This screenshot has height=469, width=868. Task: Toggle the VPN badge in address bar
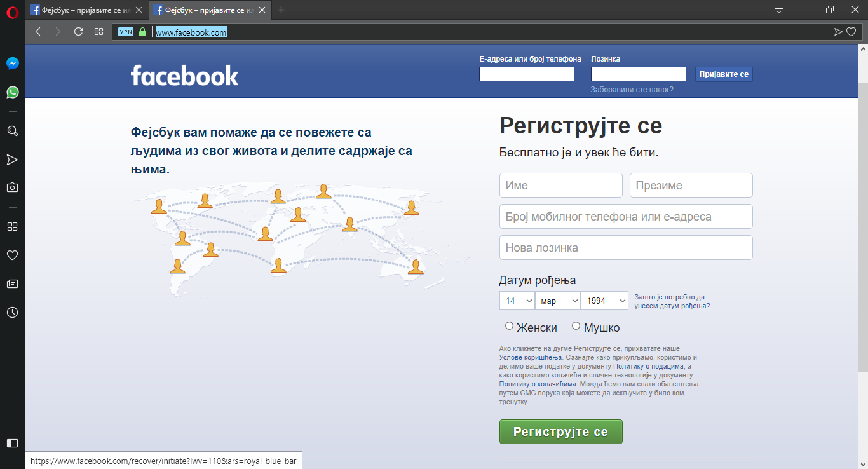[125, 31]
